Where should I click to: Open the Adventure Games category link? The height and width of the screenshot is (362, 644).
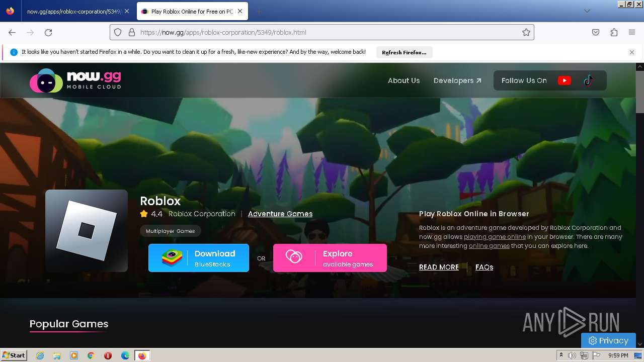click(280, 214)
